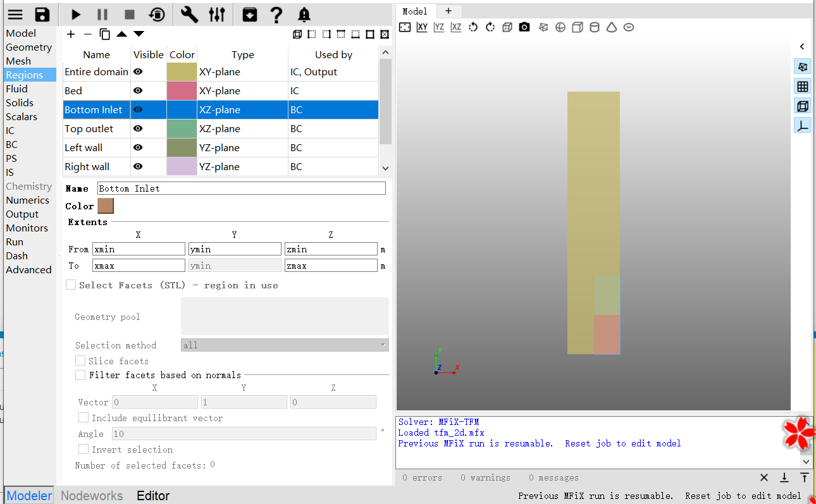816x504 pixels.
Task: Open the Selection method dropdown
Action: tap(285, 345)
